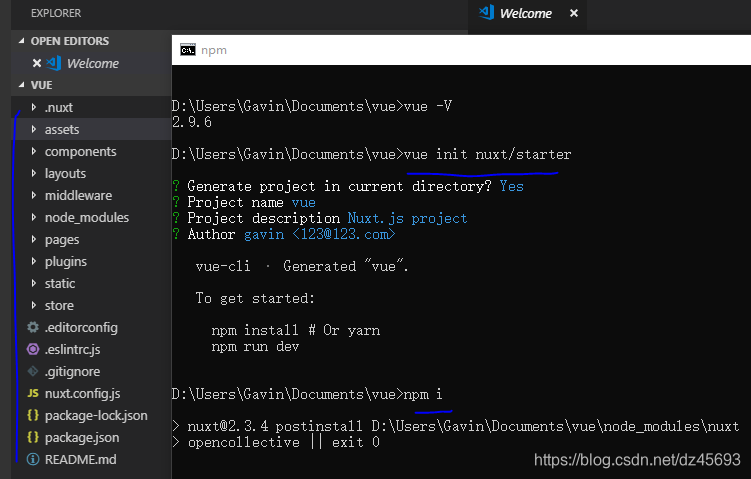Click the 'Project description Nuxt.js project' line
Screen dimensions: 751x479
[320, 218]
